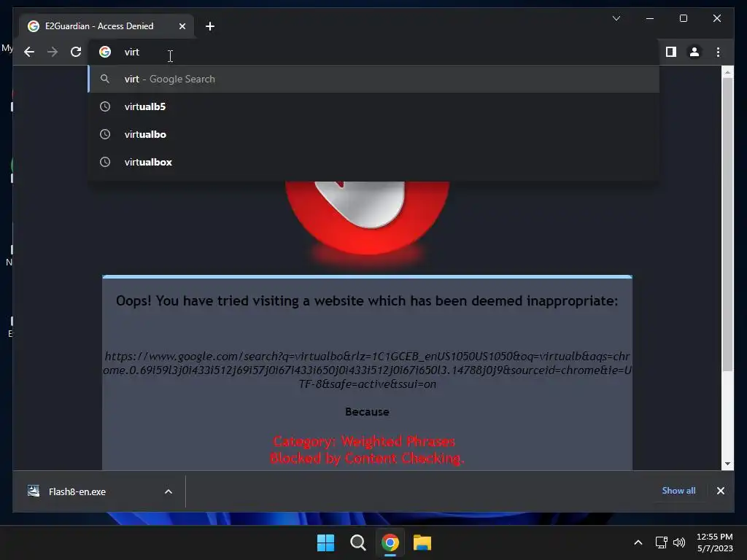Open the tab search chevron dropdown
Screen dimensions: 747x560
click(x=616, y=18)
